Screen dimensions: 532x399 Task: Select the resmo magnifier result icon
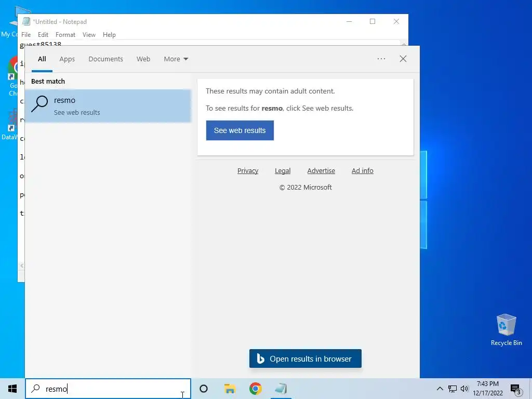pos(39,103)
